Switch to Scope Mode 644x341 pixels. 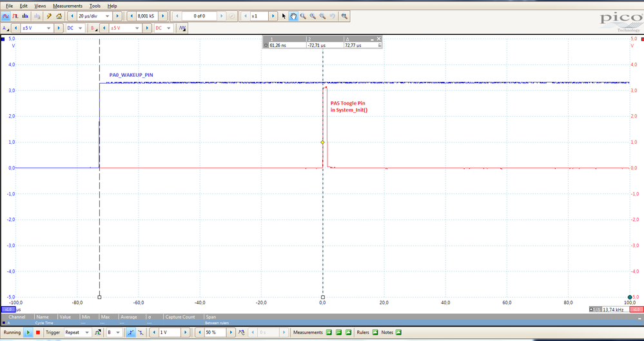point(6,16)
